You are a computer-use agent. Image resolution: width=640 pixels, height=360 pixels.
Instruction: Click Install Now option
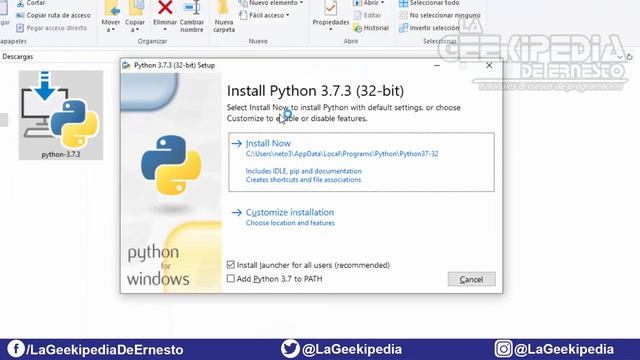tap(361, 162)
